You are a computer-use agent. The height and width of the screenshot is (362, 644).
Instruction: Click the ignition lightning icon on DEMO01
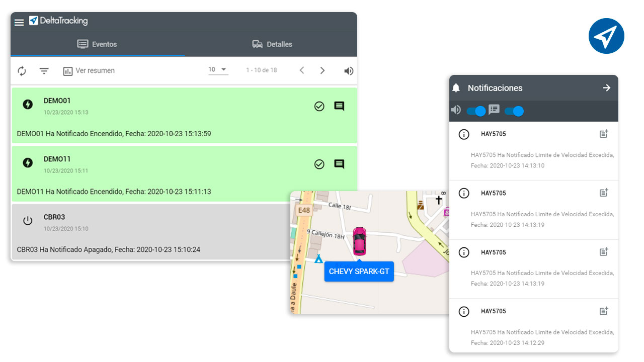[28, 105]
